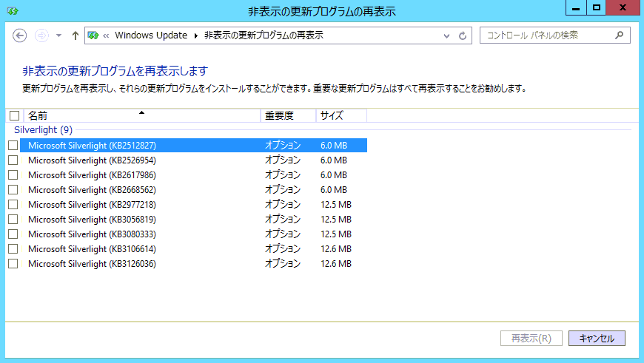The height and width of the screenshot is (363, 644).
Task: Sort by the サイズ column header
Action: pos(341,115)
